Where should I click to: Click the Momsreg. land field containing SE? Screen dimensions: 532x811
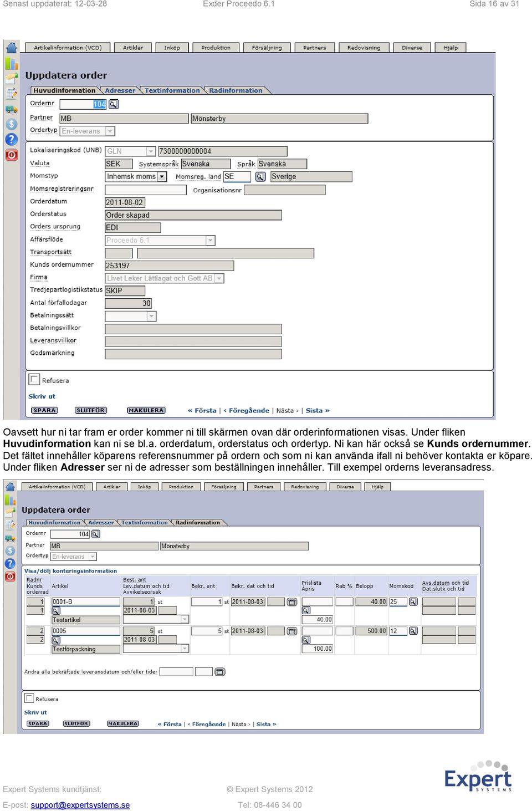(x=237, y=177)
